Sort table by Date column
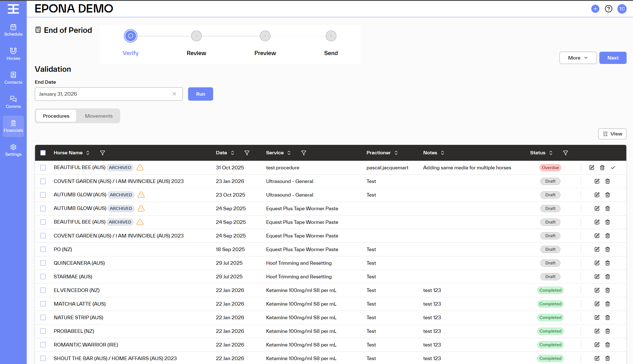Viewport: 633px width, 364px height. (x=232, y=153)
